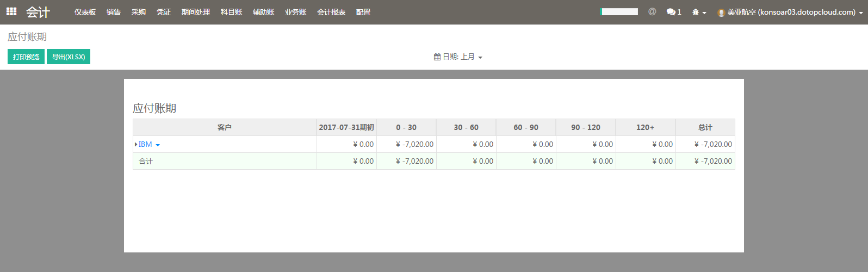Screen dimensions: 868x272
Task: Open the 配置 menu
Action: pyautogui.click(x=363, y=12)
